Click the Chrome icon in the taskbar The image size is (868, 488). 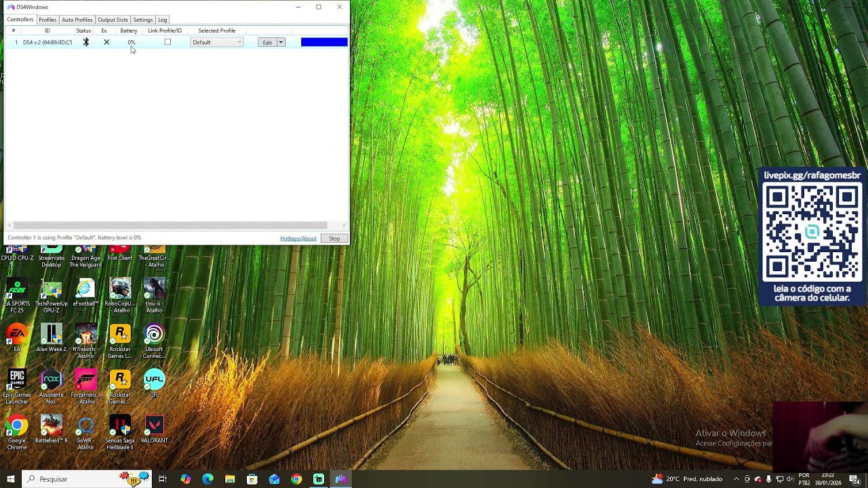(296, 479)
